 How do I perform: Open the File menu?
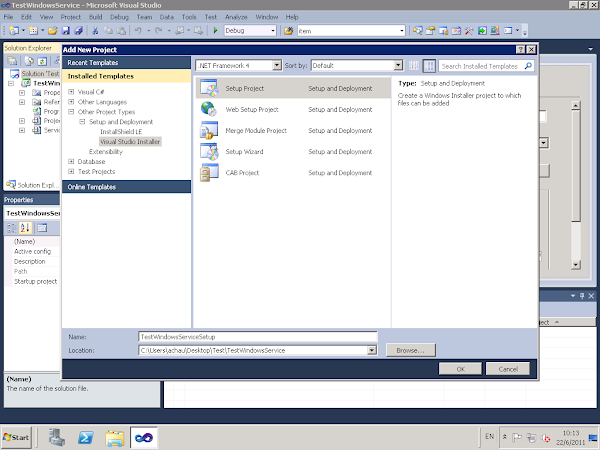(8, 17)
